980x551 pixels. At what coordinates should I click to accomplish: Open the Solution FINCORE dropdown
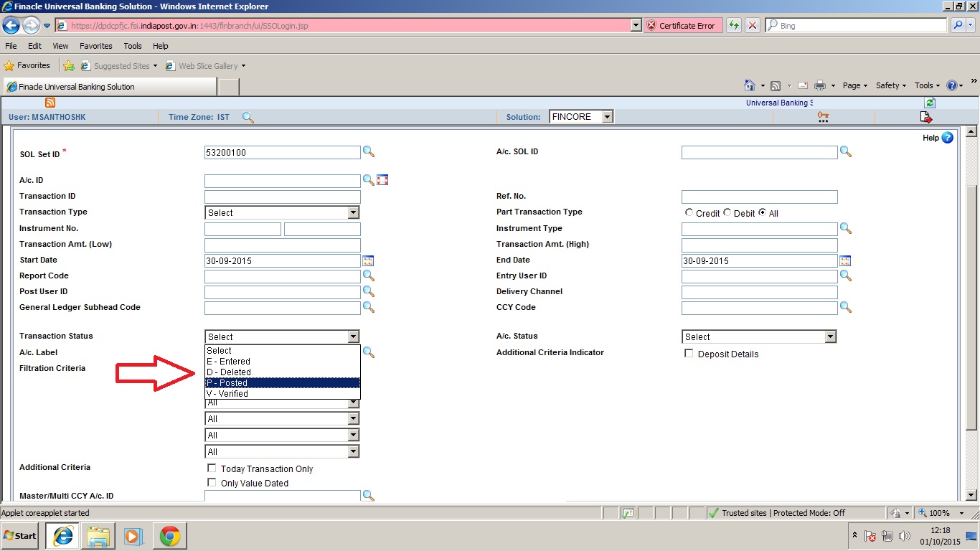605,116
